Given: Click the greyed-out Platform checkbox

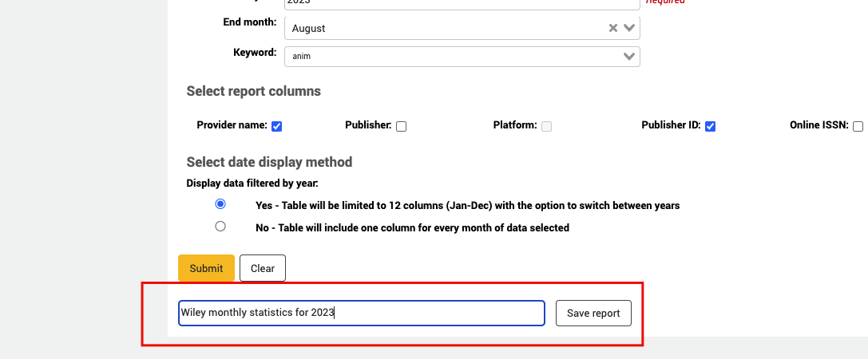Looking at the screenshot, I should point(547,126).
